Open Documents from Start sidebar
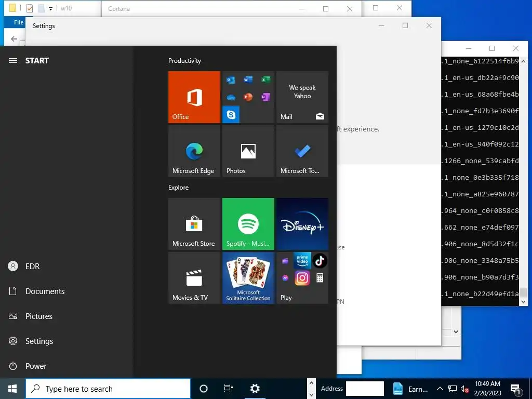Image resolution: width=532 pixels, height=399 pixels. pyautogui.click(x=66, y=291)
